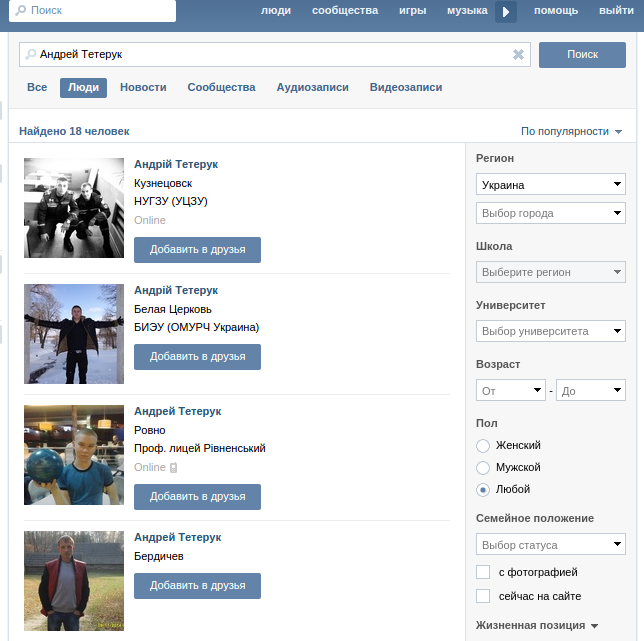Open 'музыка' in top navigation
644x641 pixels.
tap(467, 11)
